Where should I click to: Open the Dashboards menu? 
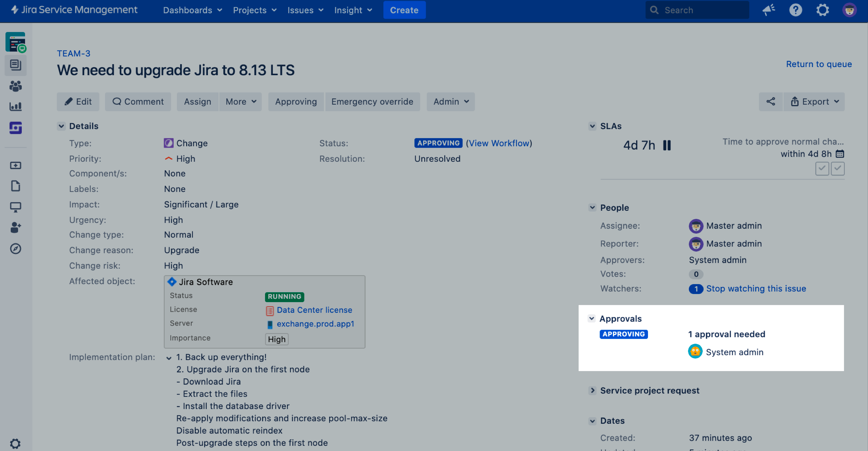tap(192, 10)
